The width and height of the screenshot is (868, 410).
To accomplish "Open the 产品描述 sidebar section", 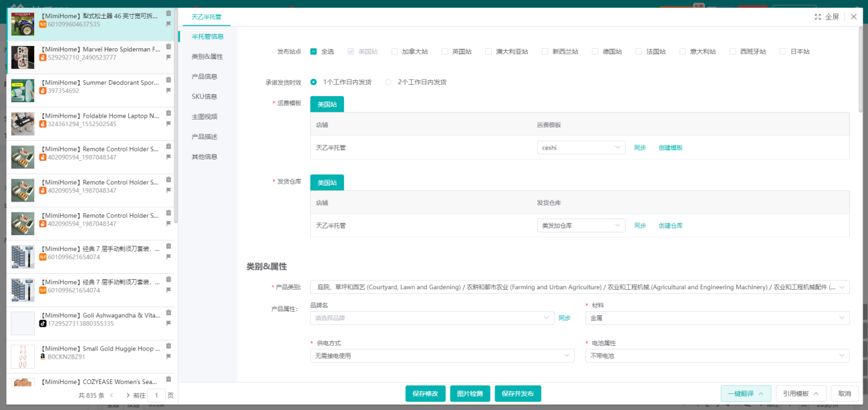I will (204, 137).
